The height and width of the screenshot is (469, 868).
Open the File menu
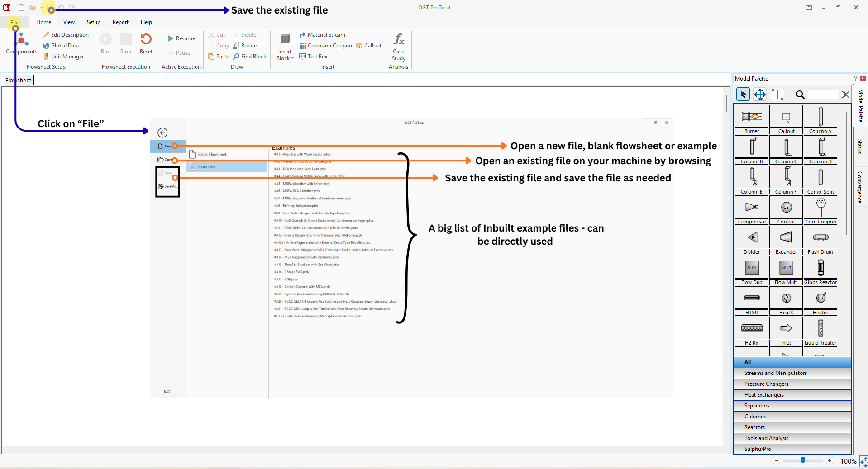point(14,22)
